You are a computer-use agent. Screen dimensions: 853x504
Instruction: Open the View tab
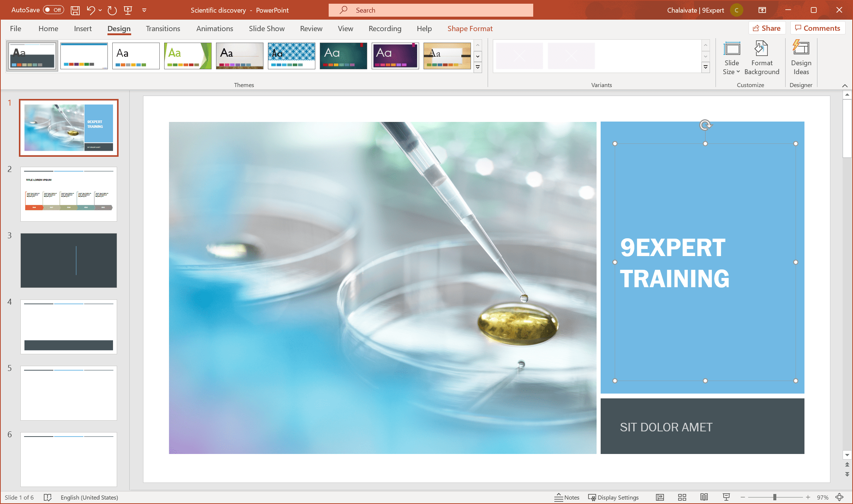point(345,29)
